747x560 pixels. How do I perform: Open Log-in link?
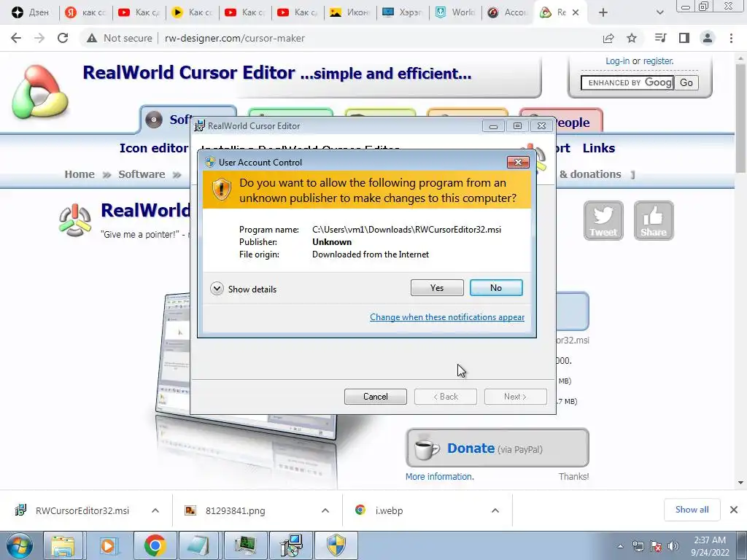(617, 61)
